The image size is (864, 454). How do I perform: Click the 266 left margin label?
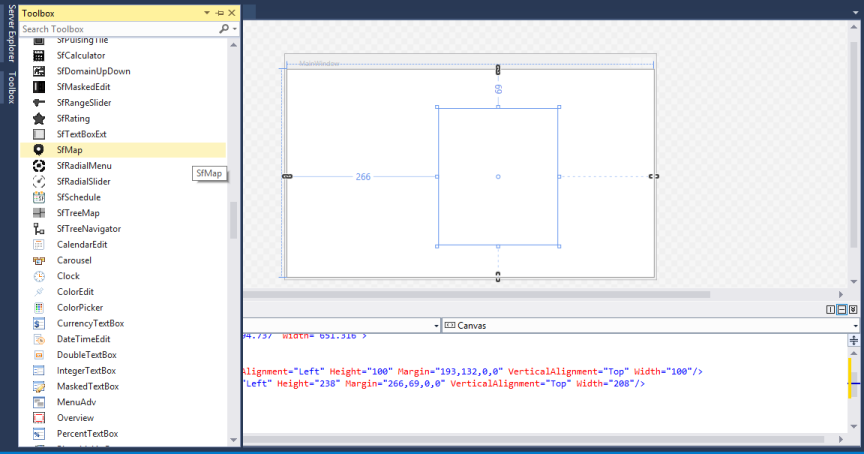point(363,177)
